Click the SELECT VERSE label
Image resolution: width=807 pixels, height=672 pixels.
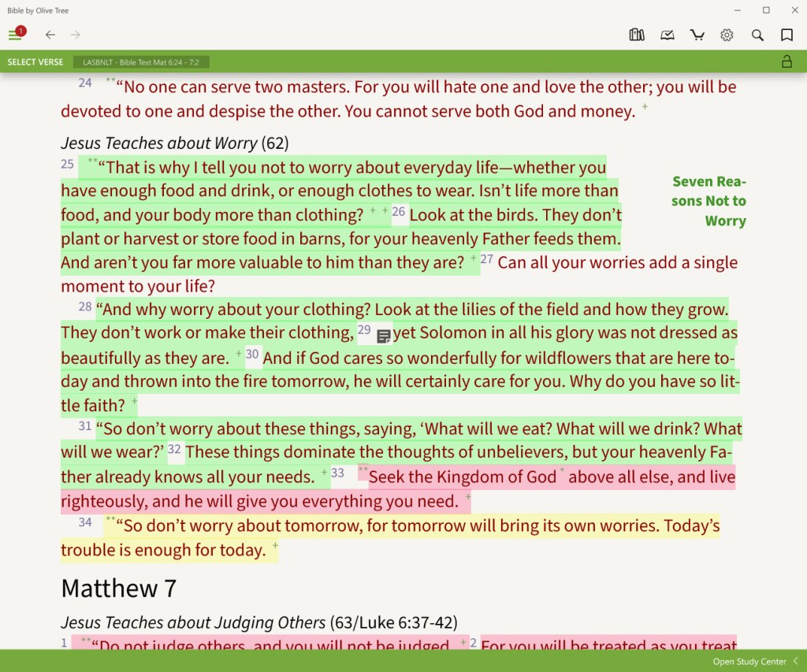coord(35,61)
